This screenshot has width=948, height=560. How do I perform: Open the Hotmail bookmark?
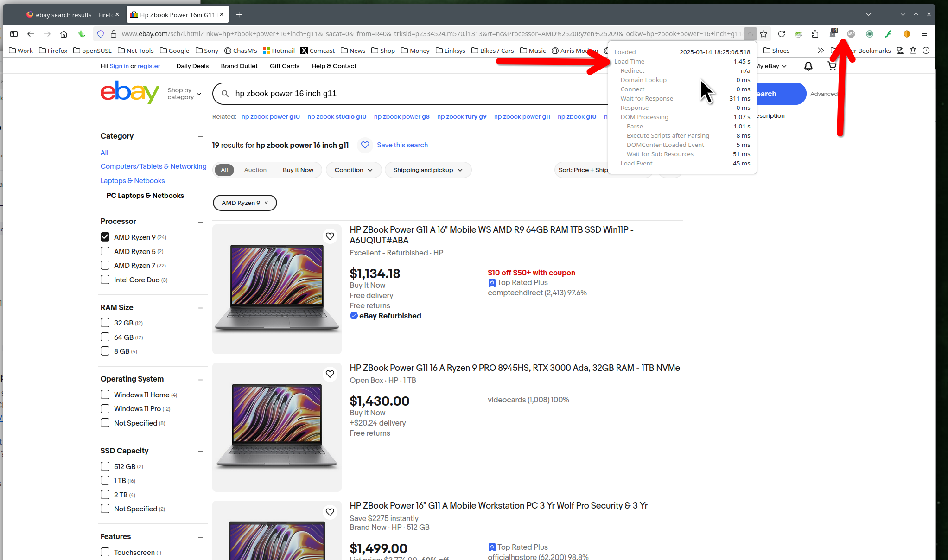coord(279,51)
